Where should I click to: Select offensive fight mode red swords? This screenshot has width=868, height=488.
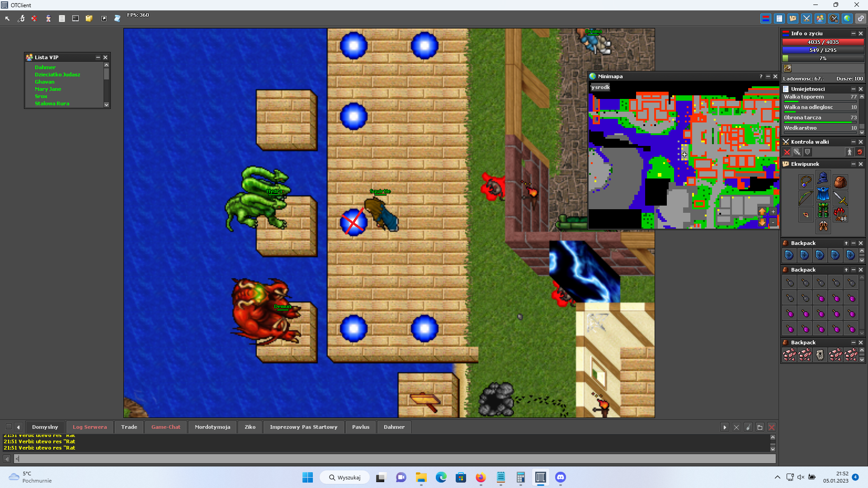[x=787, y=152]
